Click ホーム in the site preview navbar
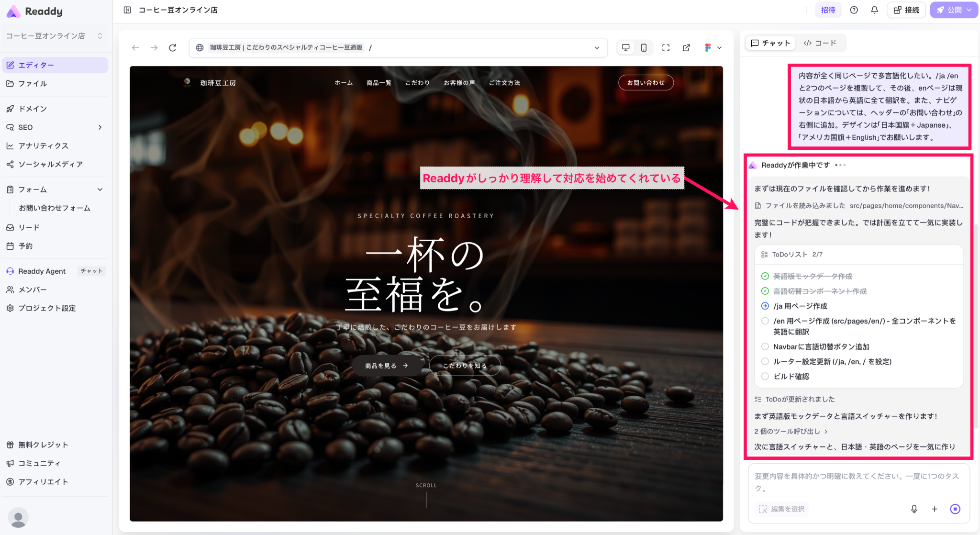This screenshot has width=980, height=535. click(x=344, y=83)
